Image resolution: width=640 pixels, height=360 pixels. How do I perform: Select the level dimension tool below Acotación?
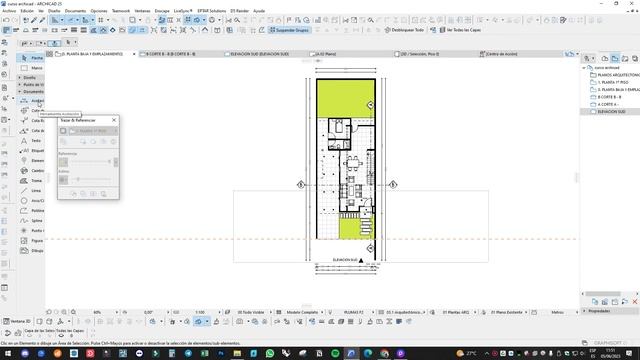[x=31, y=111]
